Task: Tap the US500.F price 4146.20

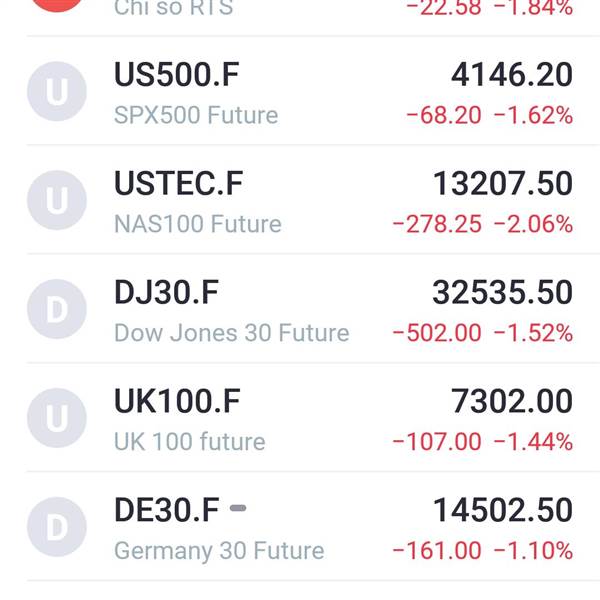Action: (x=512, y=75)
